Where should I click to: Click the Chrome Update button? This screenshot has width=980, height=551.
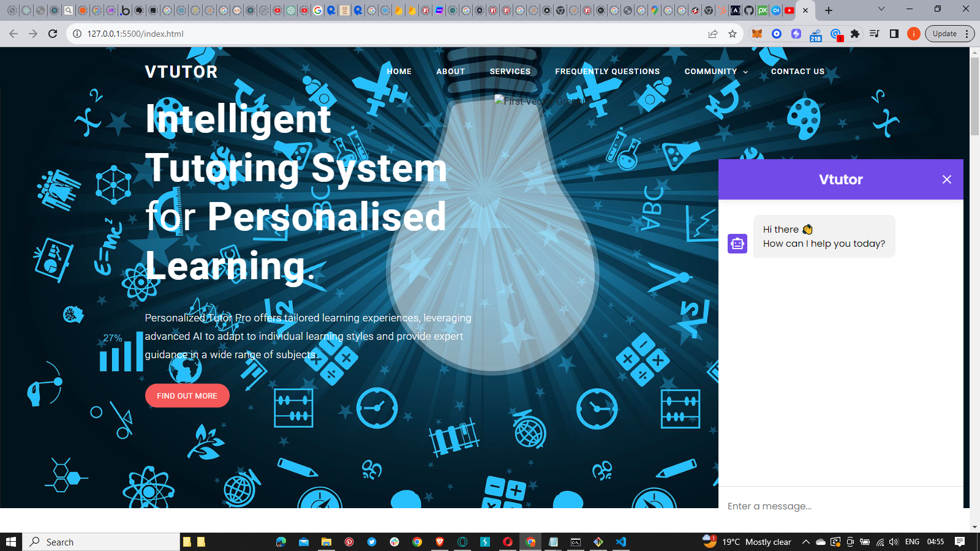pyautogui.click(x=949, y=34)
